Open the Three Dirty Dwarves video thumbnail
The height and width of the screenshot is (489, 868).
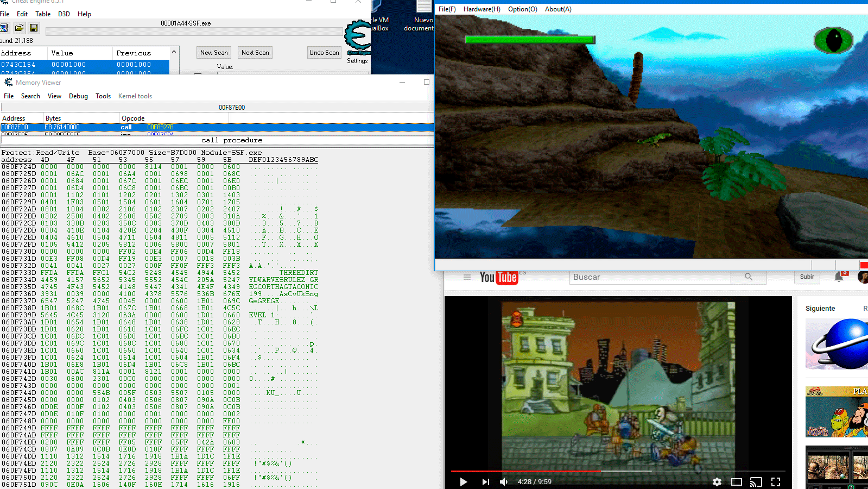[x=837, y=412]
